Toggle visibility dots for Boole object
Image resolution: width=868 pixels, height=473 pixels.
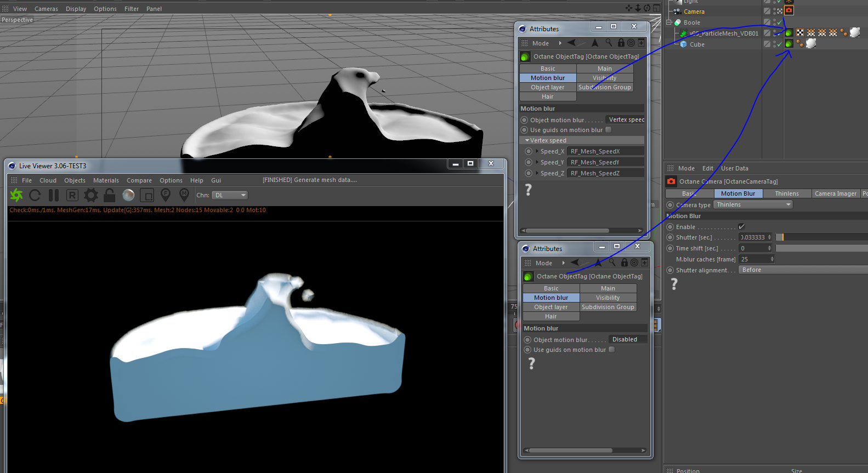[x=774, y=22]
